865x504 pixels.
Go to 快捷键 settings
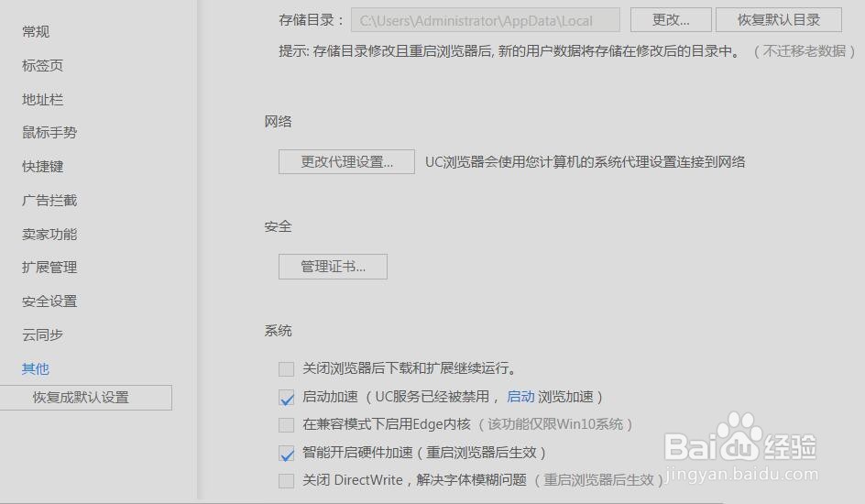pos(42,167)
